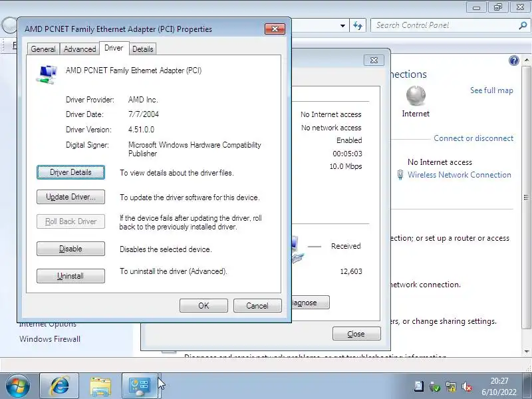Viewport: 532px width, 399px height.
Task: Expand the address bar dropdown arrow
Action: coord(342,25)
